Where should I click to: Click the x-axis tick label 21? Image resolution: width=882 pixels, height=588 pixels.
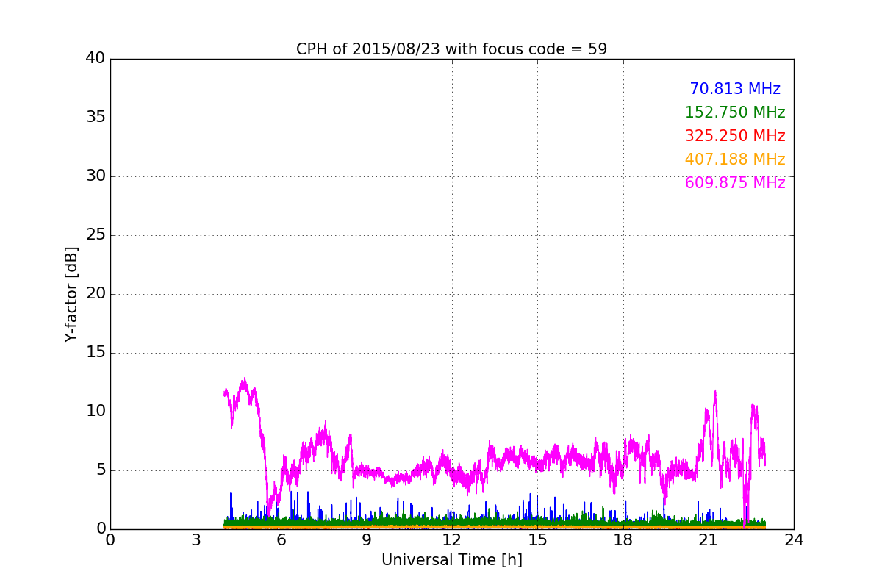tap(708, 540)
